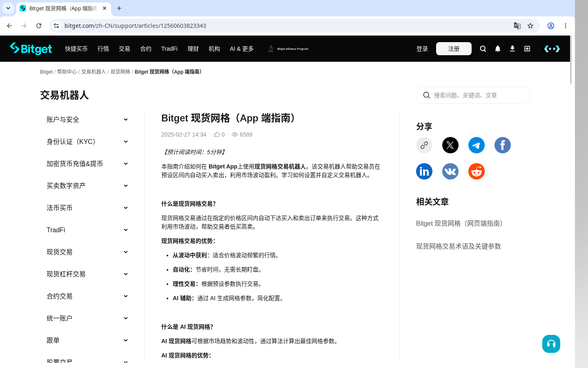The image size is (588, 368).
Task: Focus the help search input field
Action: click(x=473, y=95)
